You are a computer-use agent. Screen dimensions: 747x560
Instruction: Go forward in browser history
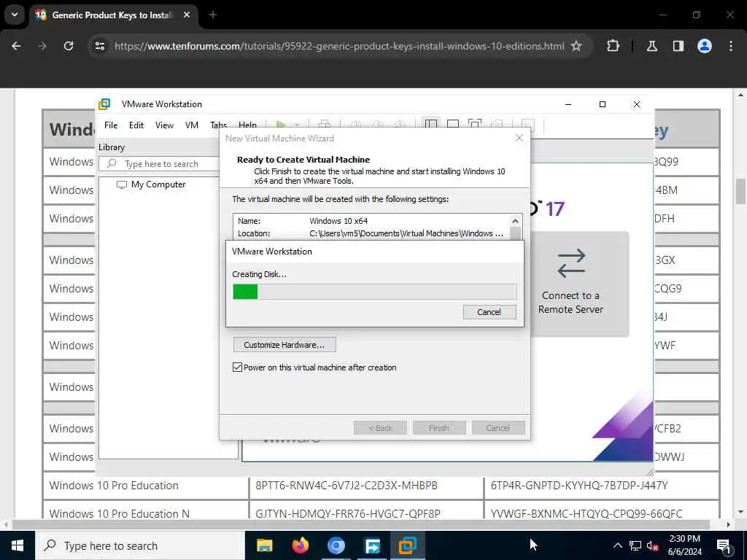42,46
